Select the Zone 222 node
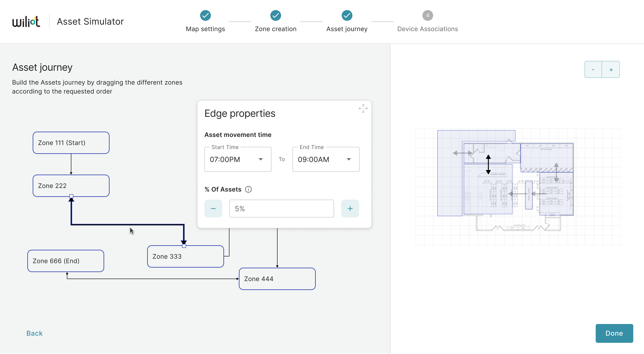 coord(71,186)
